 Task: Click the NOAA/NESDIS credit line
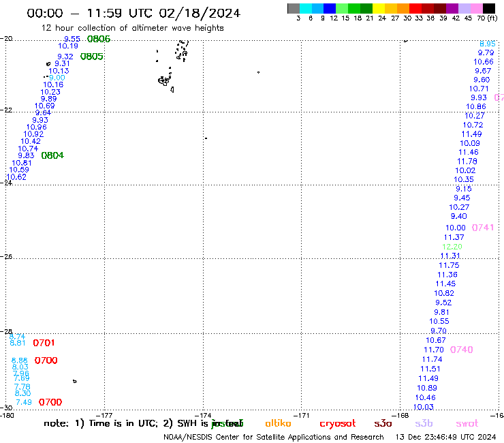click(274, 438)
